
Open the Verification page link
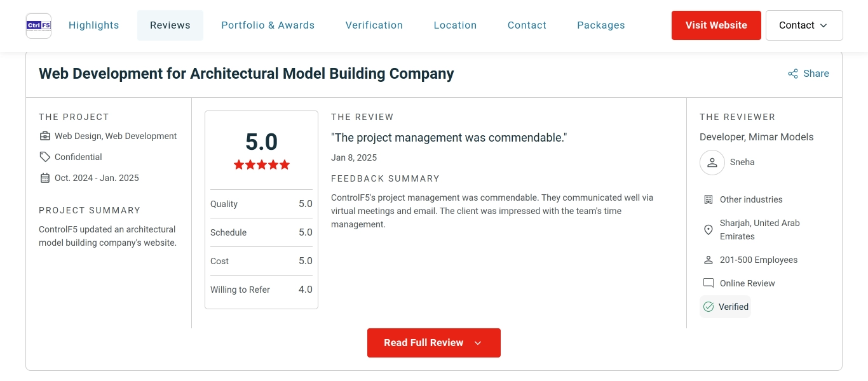[x=374, y=25]
